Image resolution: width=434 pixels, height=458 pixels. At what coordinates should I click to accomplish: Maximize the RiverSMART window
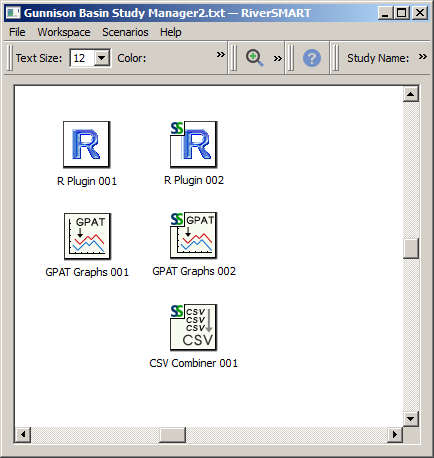(x=402, y=13)
